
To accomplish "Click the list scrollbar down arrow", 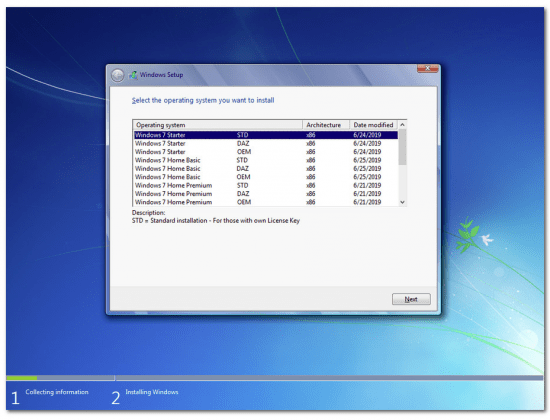I will [402, 202].
